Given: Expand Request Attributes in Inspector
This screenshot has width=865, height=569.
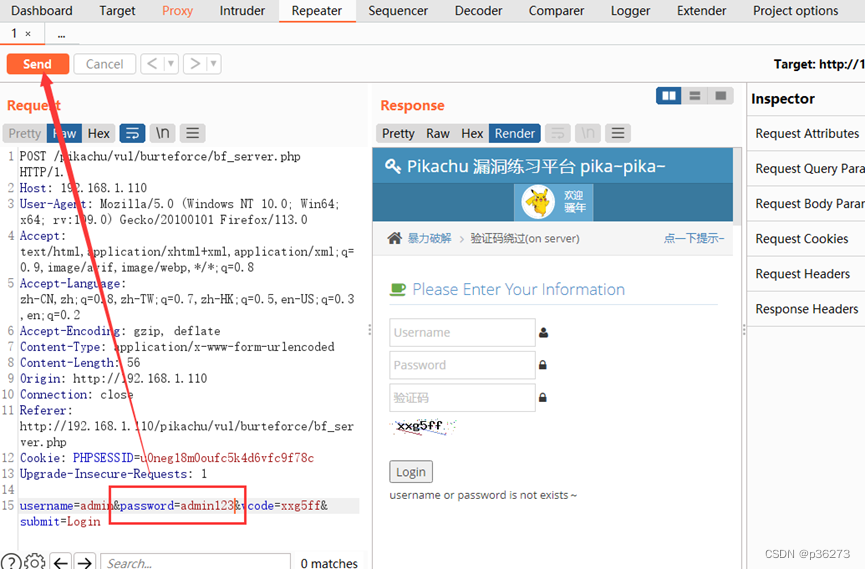Looking at the screenshot, I should (x=807, y=134).
